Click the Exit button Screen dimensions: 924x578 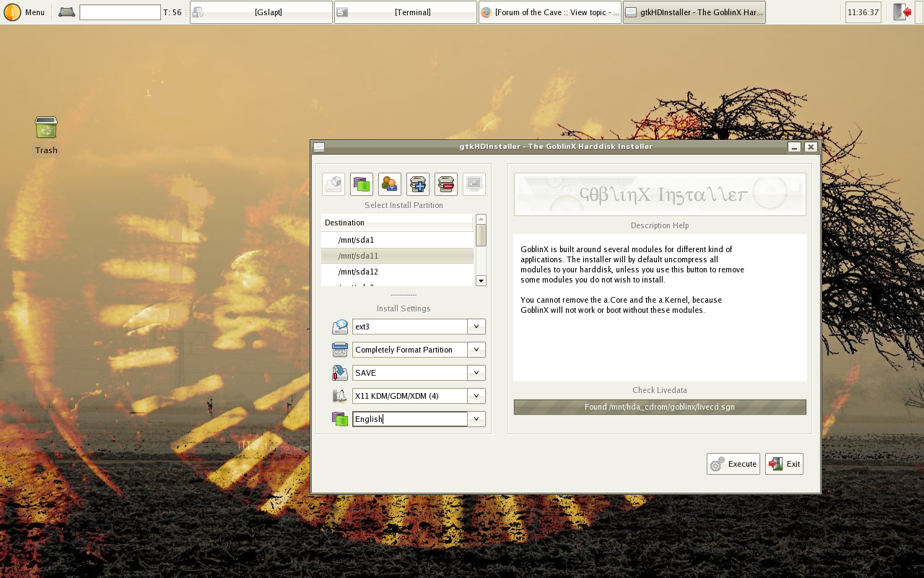[784, 464]
